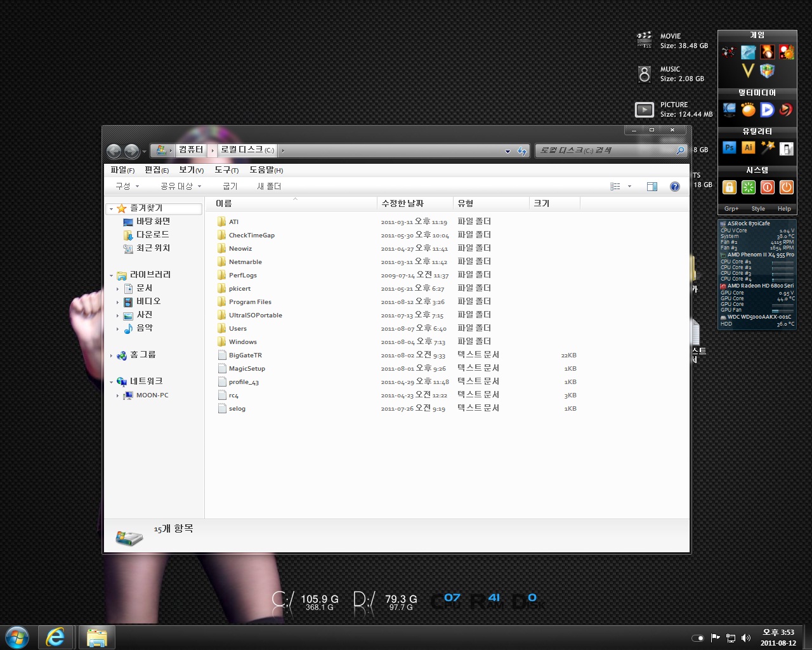Collapse the 즐겨찾기 favorites tree
812x650 pixels.
[112, 209]
